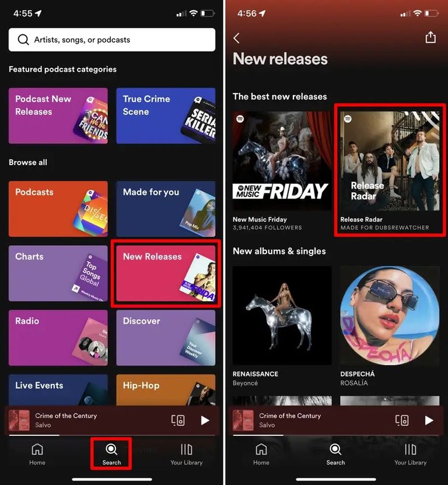This screenshot has height=485, width=448.
Task: Tap battery indicator on left phone status bar
Action: (x=208, y=13)
